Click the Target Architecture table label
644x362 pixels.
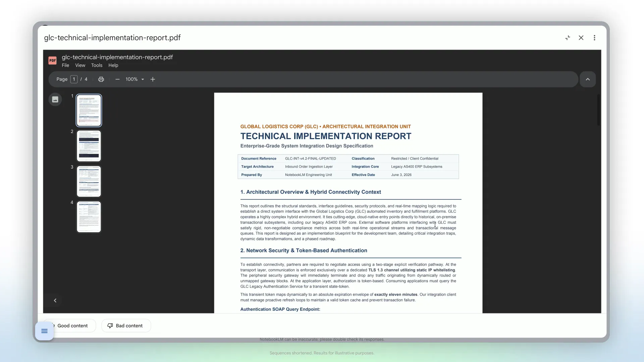coord(257,167)
